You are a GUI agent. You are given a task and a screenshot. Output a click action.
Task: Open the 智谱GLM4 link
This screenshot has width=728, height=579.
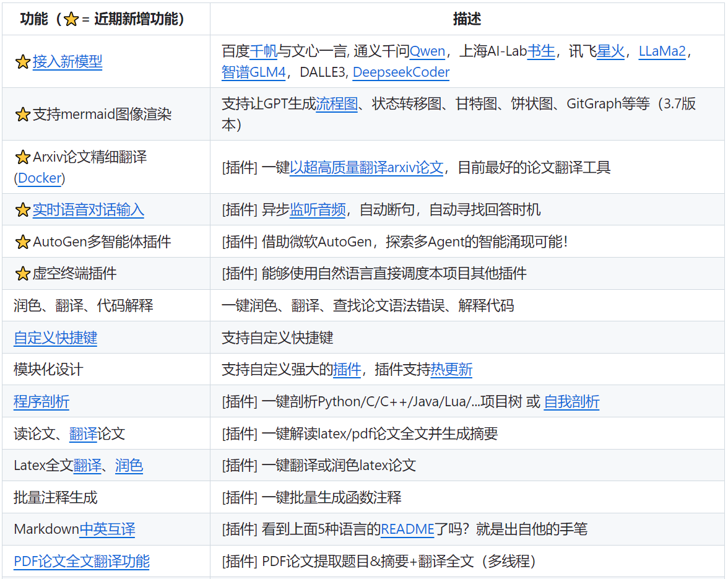(254, 72)
